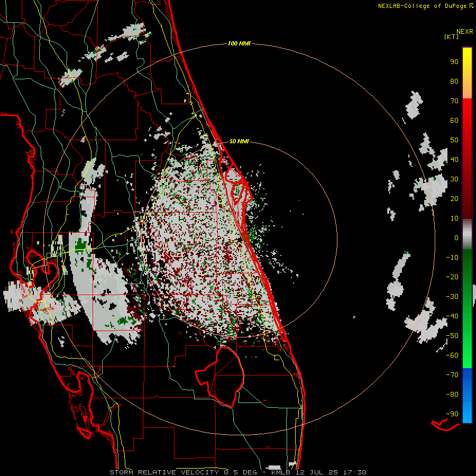Click the 0.5 DEG elevation text in caption
476x476 pixels.
click(241, 472)
